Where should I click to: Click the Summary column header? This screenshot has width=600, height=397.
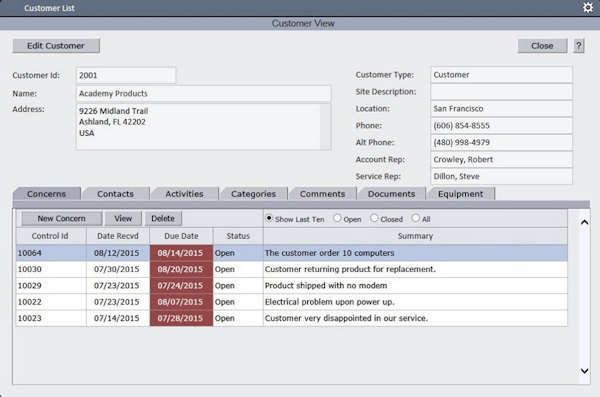415,236
